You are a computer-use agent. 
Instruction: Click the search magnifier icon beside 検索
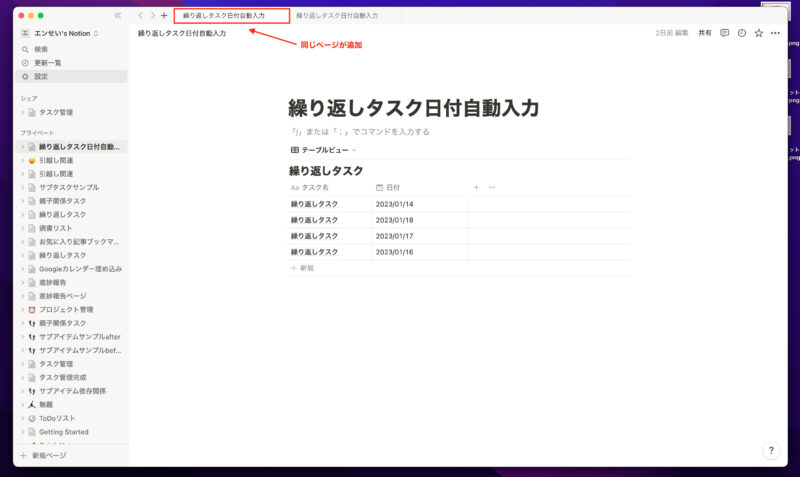click(x=25, y=49)
